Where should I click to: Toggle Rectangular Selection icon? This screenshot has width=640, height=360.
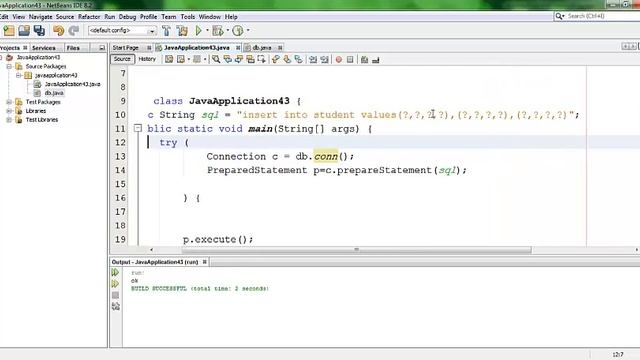[262, 60]
